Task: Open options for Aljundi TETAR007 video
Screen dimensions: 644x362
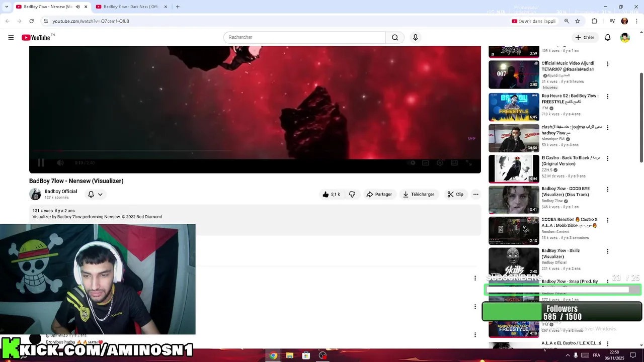Action: click(x=607, y=64)
